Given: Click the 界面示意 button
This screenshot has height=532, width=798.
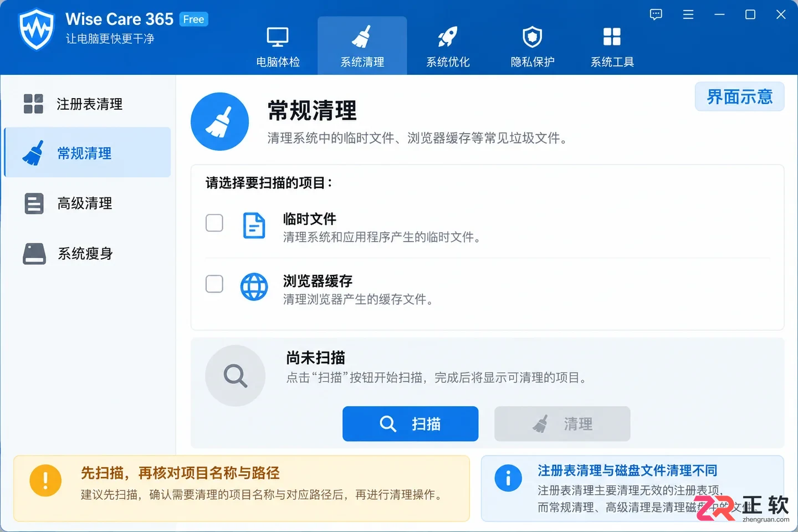Looking at the screenshot, I should click(739, 97).
